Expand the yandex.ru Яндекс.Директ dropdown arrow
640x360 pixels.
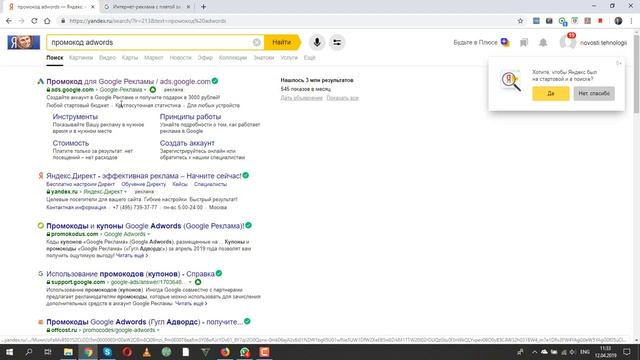pos(125,192)
